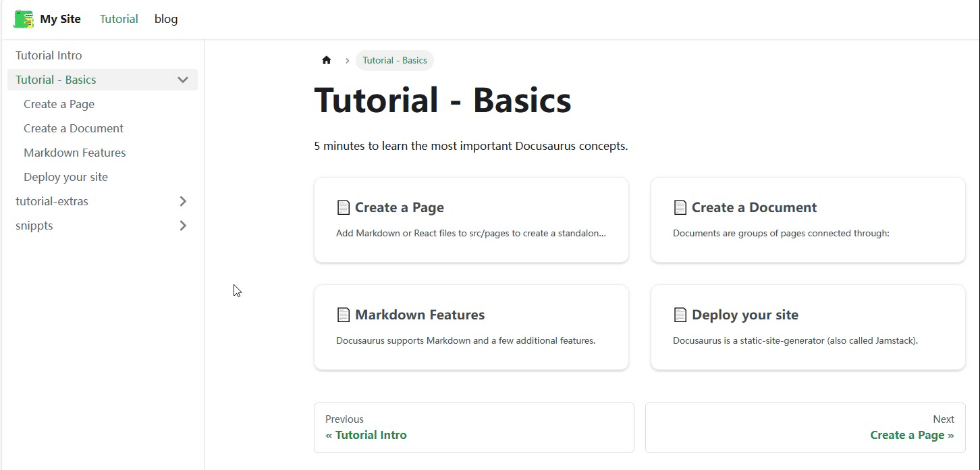Select Create a Page in the sidebar
980x470 pixels.
coord(107,104)
